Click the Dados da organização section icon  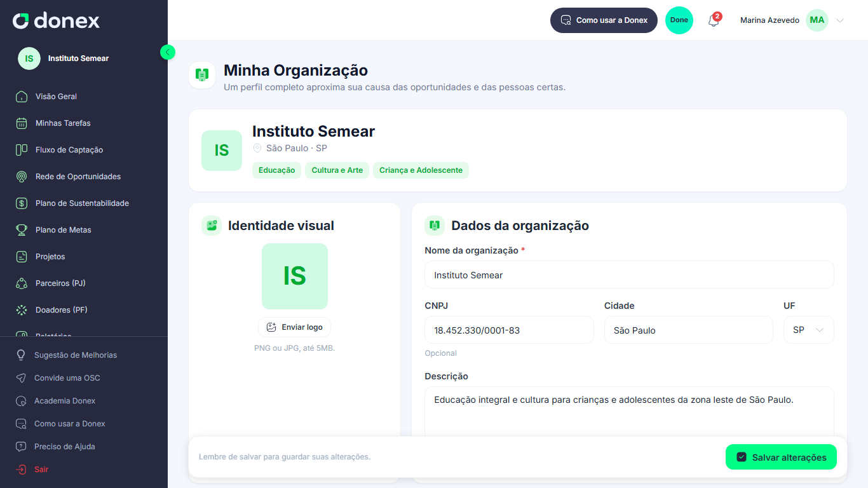[x=435, y=226]
